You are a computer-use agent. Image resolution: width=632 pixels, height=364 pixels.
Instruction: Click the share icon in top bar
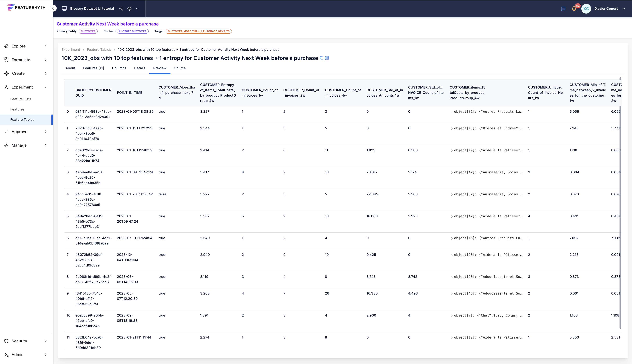[x=121, y=8]
